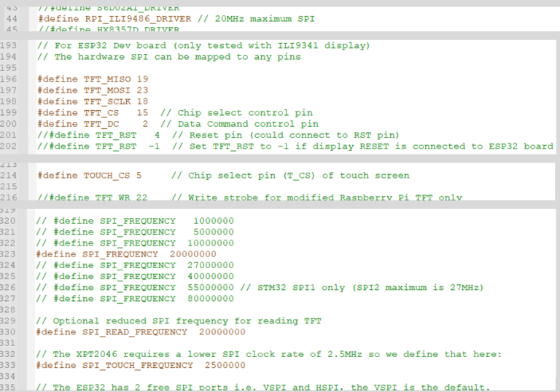Click the SPI_TOUCH_FREQUENCY 2500000 define
The height and width of the screenshot is (392, 560).
(141, 365)
